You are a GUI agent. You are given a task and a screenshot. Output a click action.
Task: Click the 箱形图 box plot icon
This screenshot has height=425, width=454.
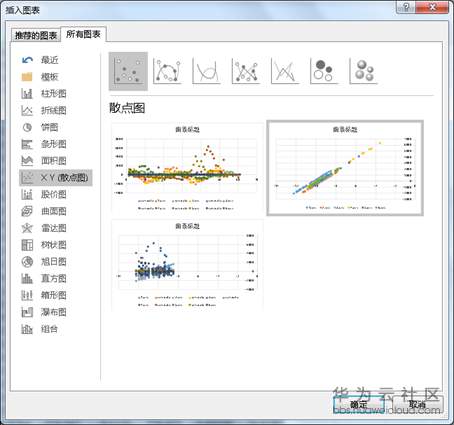tap(27, 295)
